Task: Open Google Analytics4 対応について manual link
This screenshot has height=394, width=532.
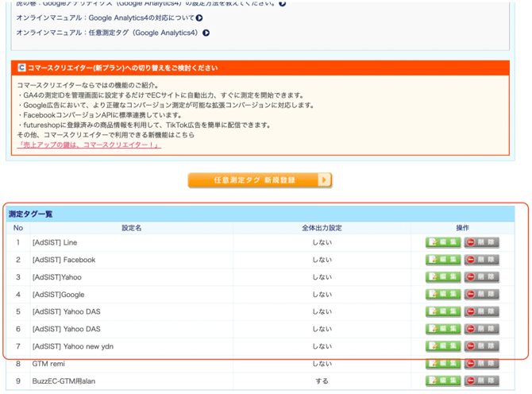Action: click(105, 18)
